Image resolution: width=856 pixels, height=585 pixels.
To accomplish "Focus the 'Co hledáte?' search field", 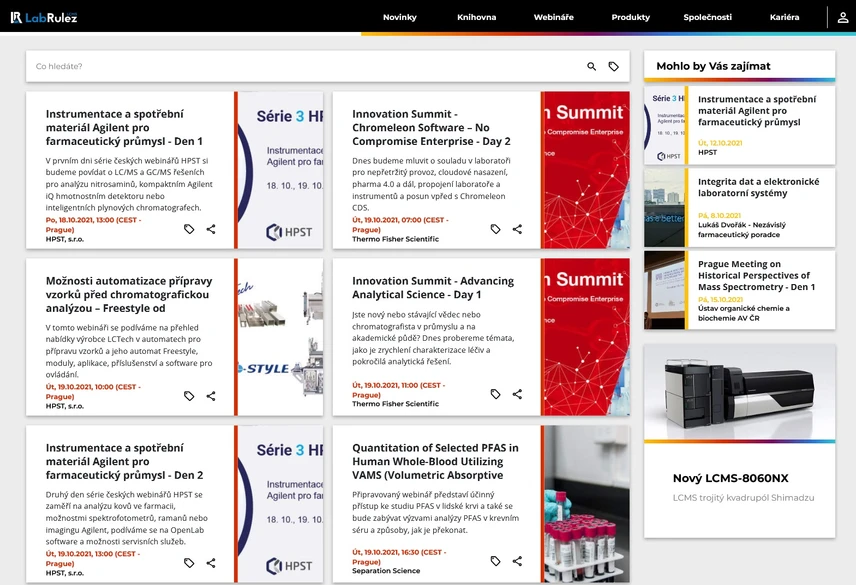I will [x=306, y=67].
